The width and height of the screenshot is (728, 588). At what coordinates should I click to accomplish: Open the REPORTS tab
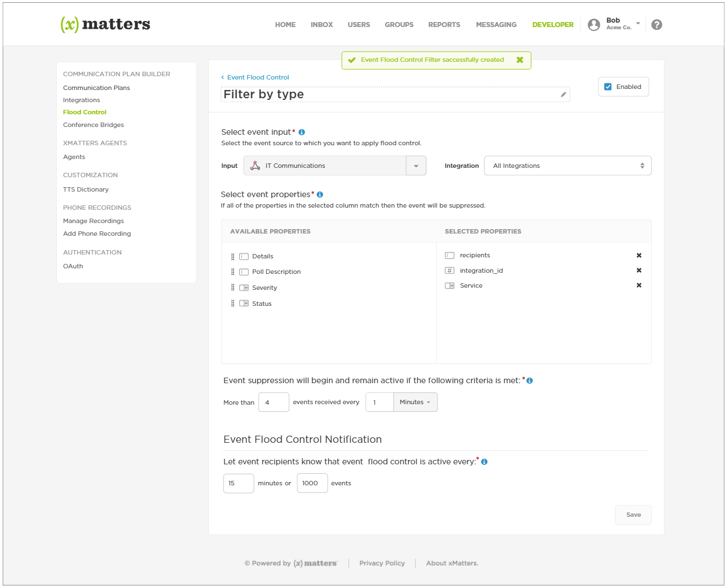(444, 25)
